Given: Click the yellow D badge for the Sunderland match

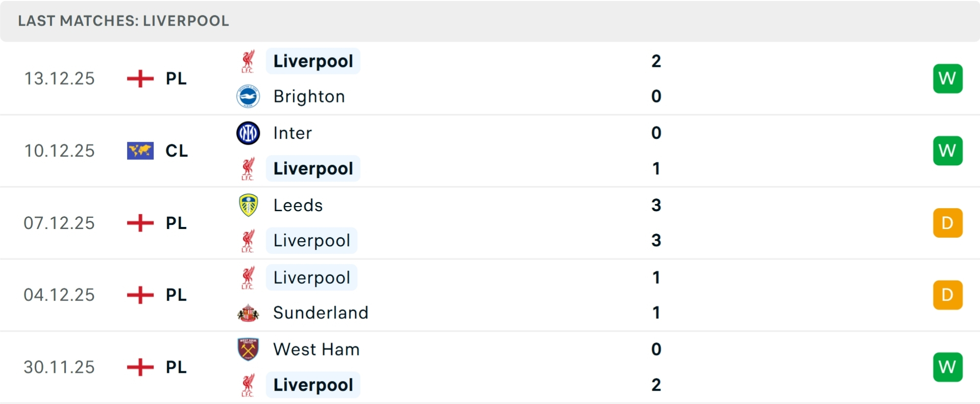Looking at the screenshot, I should point(948,294).
